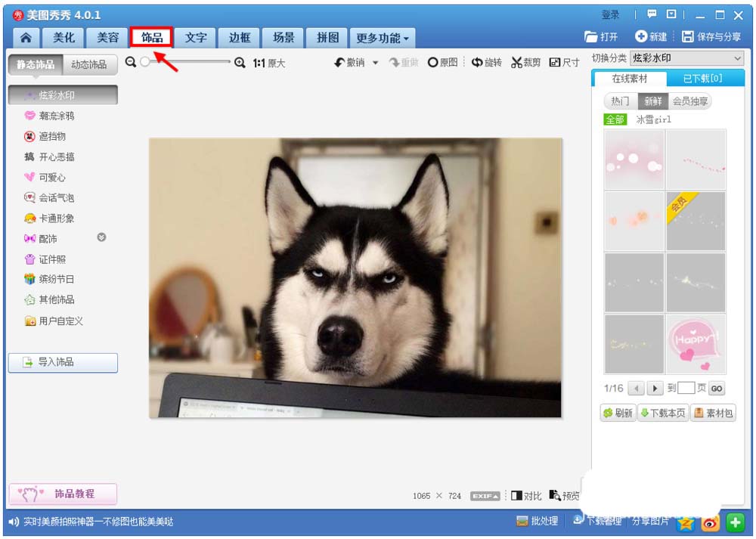This screenshot has width=756, height=539.
Task: Go to next material page arrow
Action: click(x=655, y=389)
